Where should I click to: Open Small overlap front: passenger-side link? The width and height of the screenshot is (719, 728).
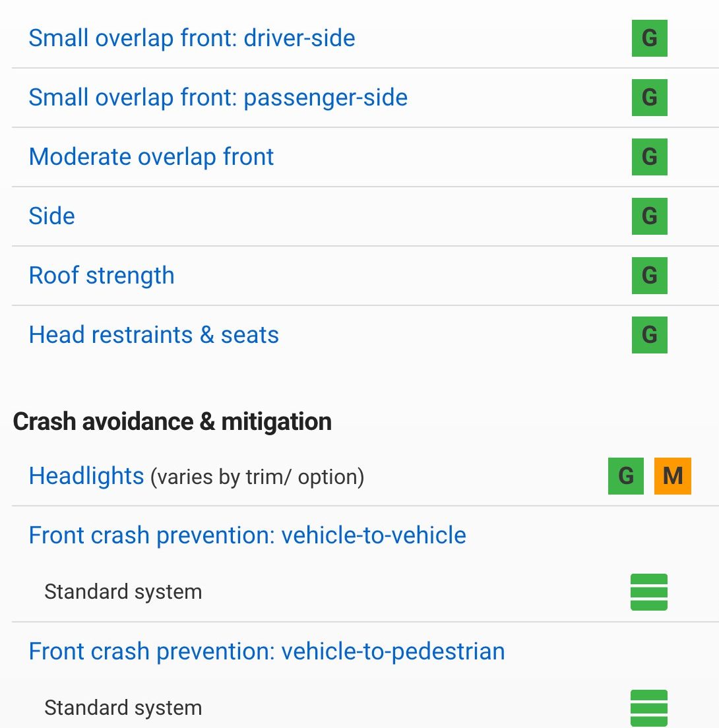click(218, 98)
